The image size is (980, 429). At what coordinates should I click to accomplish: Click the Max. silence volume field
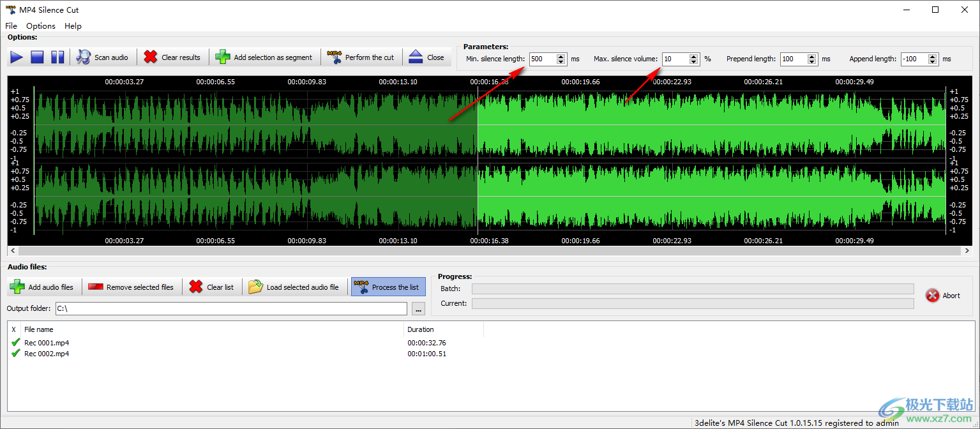(675, 59)
